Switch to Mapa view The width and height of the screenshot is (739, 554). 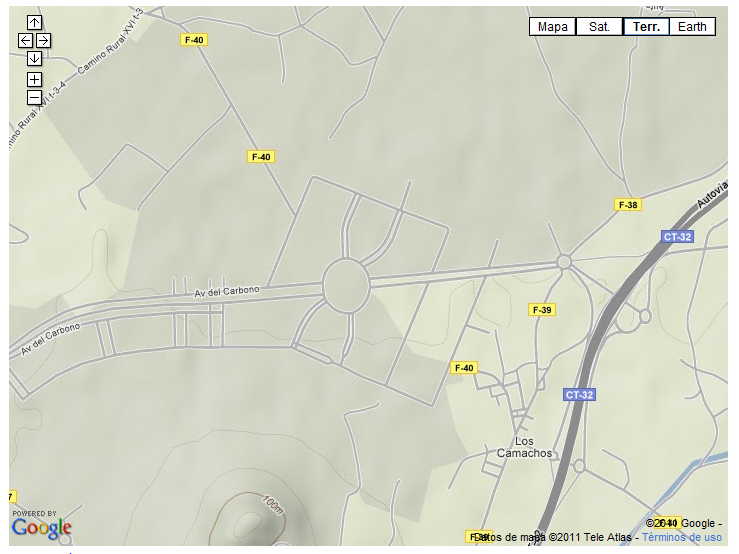point(552,27)
